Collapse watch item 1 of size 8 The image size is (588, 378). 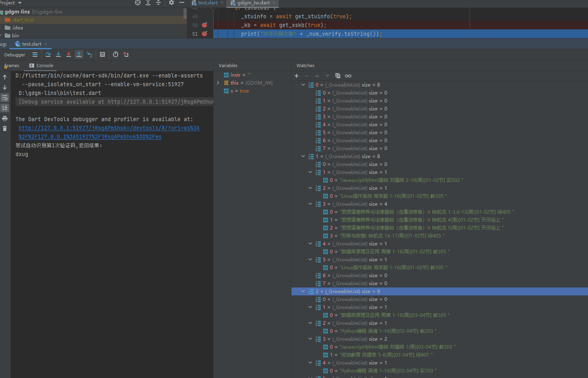pos(303,156)
